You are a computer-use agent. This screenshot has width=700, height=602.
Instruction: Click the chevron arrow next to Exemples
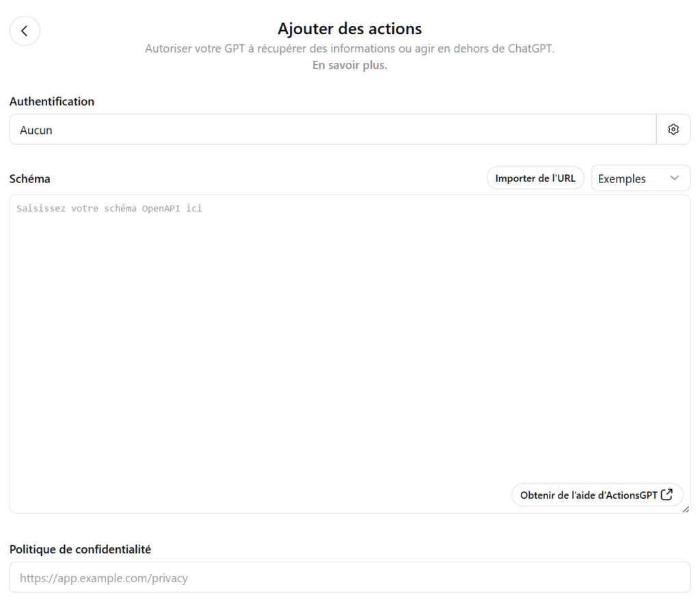coord(675,178)
